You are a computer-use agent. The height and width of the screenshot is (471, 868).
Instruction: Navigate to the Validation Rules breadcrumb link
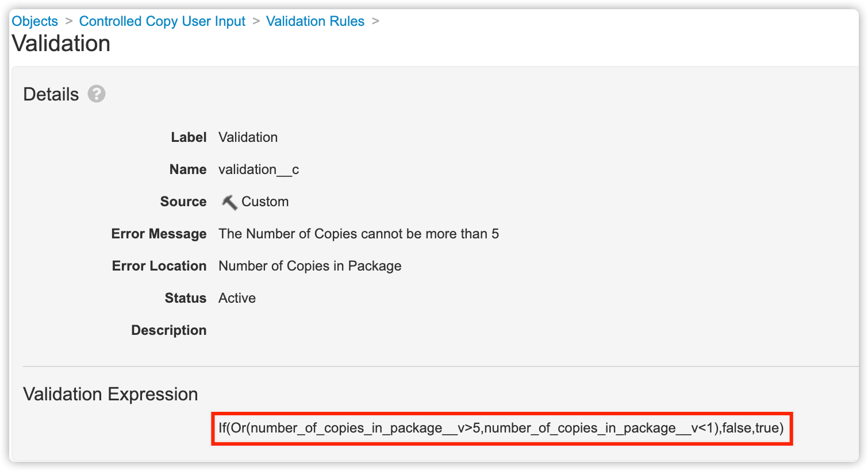pos(315,21)
